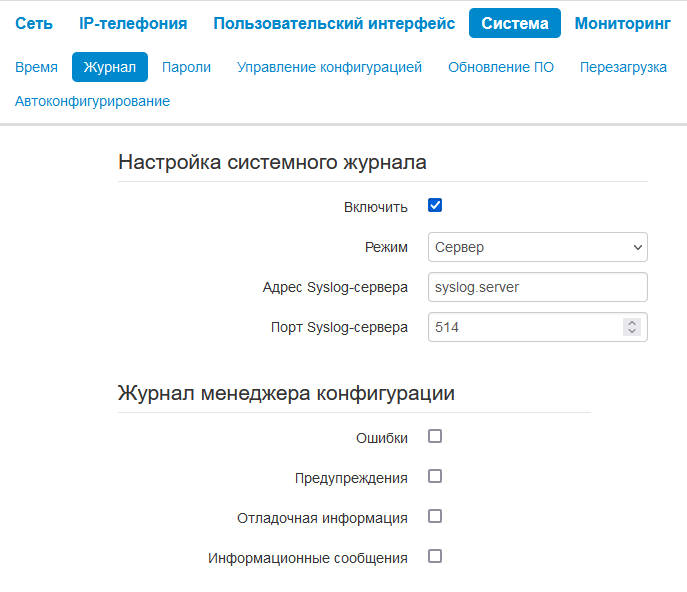Check the Информационные сообщения checkbox
The height and width of the screenshot is (592, 687).
[435, 557]
